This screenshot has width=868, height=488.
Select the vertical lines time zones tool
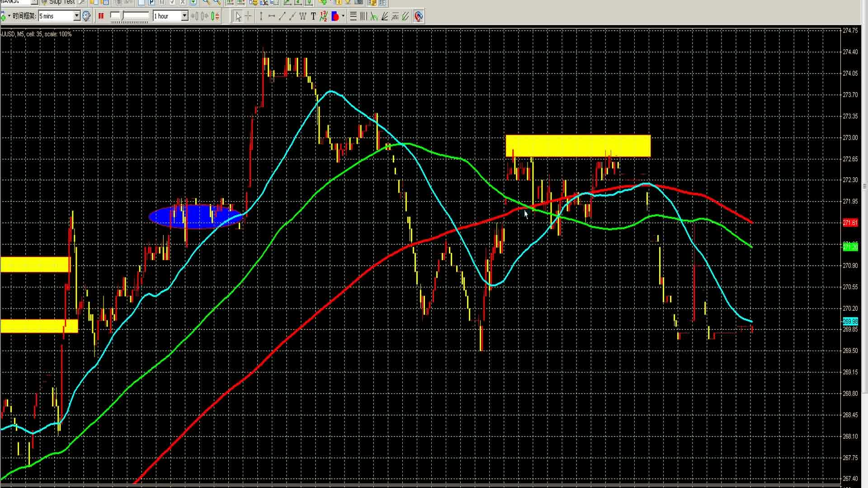pos(363,17)
